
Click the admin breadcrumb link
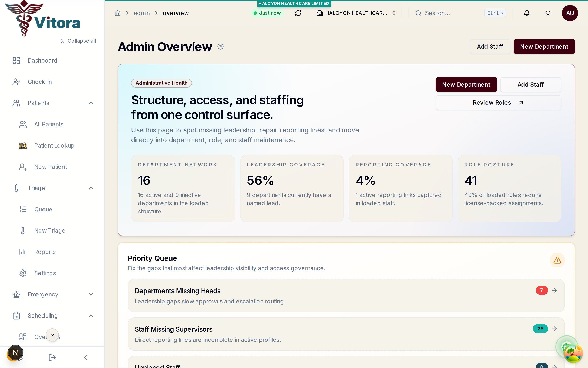coord(142,13)
